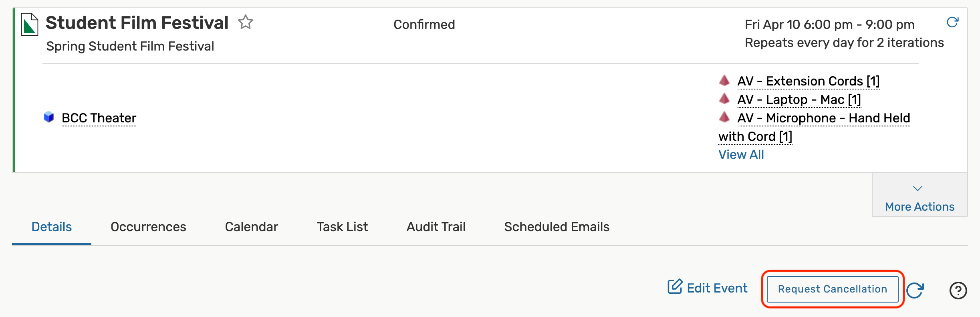
Task: Toggle the favorite star for Student Film Festival
Action: pos(246,22)
